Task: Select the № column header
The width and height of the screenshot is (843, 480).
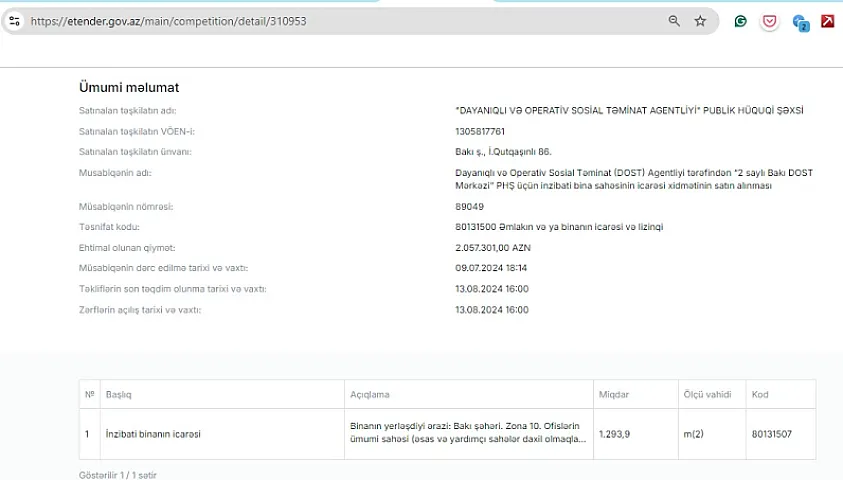Action: (89, 394)
